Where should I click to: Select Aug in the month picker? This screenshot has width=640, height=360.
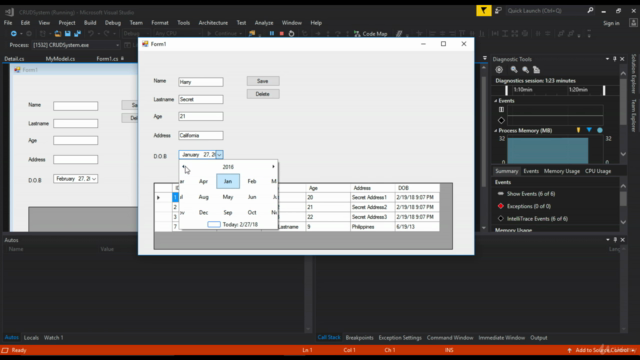[203, 197]
